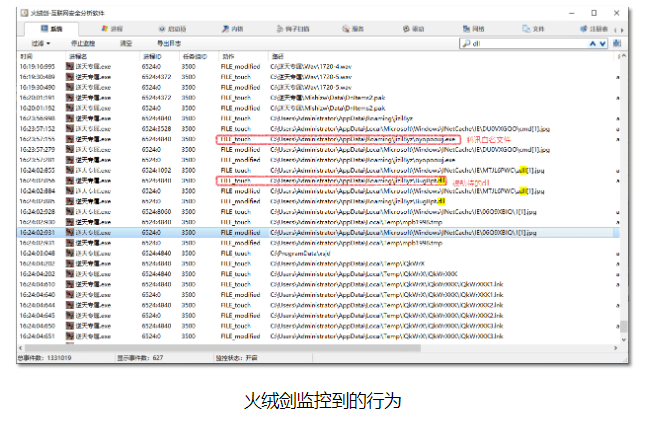Click the horizontal scrollbar thumb
The height and width of the screenshot is (431, 652).
pyautogui.click(x=222, y=348)
